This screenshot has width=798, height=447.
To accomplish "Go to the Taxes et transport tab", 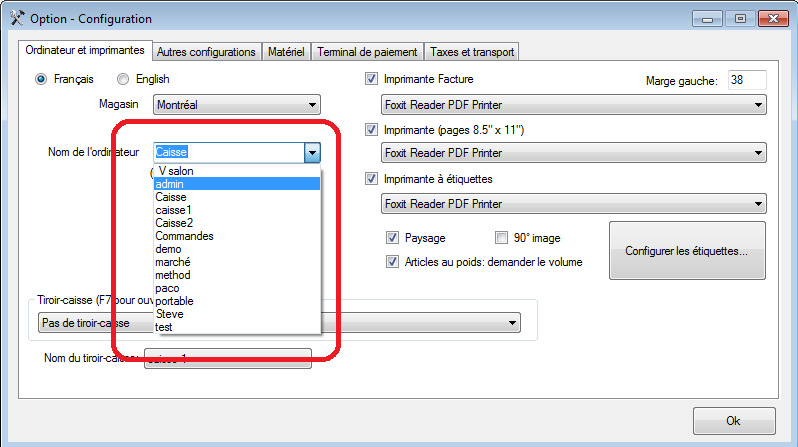I will pos(472,52).
